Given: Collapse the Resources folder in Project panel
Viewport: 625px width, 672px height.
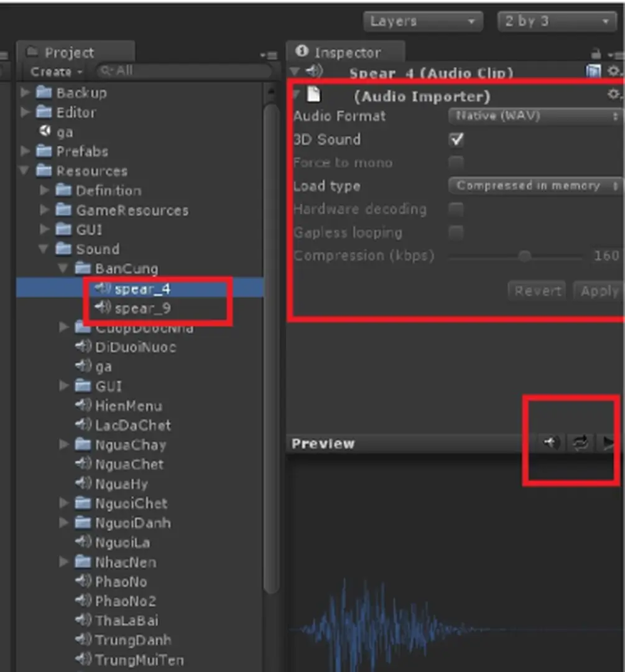Looking at the screenshot, I should pyautogui.click(x=25, y=170).
